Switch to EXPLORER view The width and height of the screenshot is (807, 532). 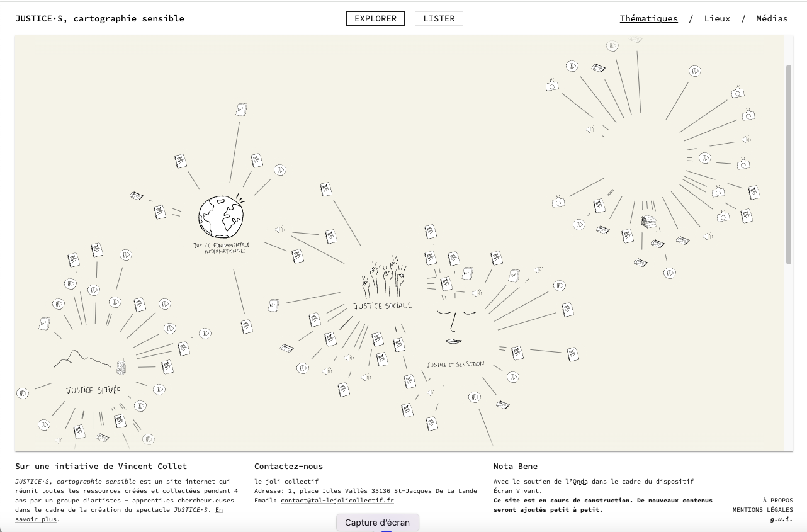(375, 19)
